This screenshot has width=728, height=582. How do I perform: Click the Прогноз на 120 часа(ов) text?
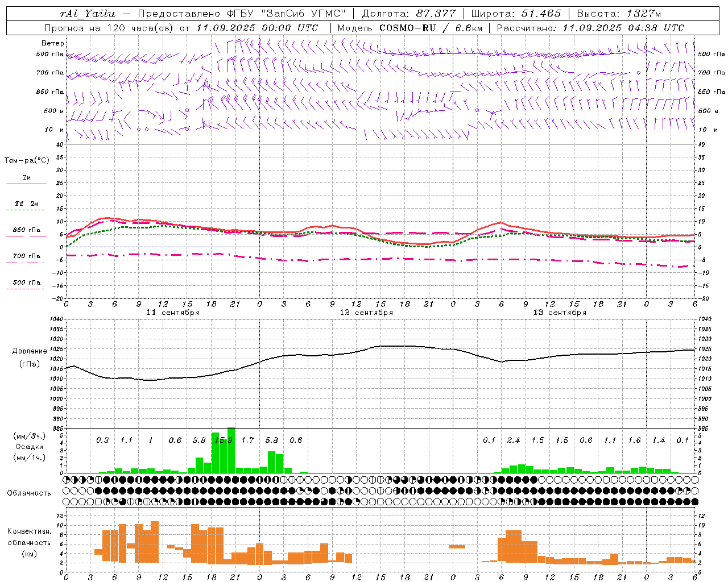tap(109, 28)
